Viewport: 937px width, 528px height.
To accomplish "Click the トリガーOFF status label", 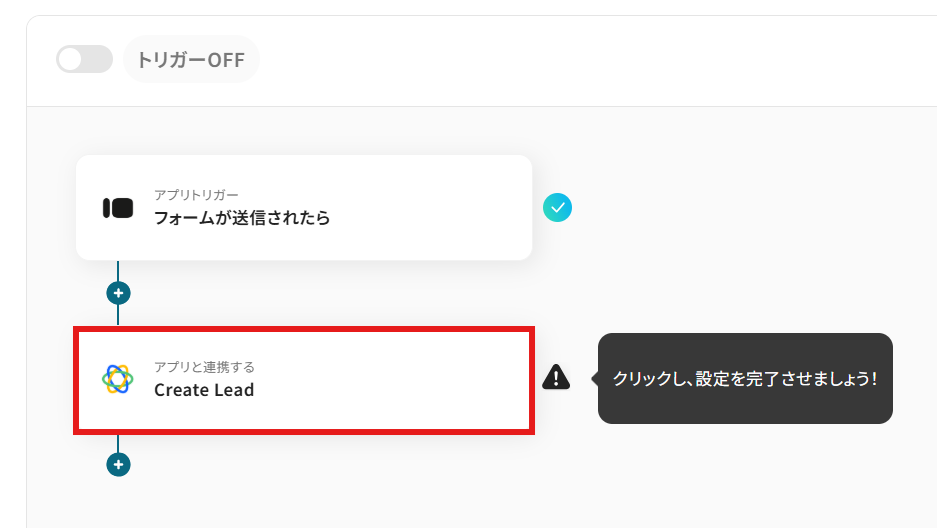I will coord(191,60).
